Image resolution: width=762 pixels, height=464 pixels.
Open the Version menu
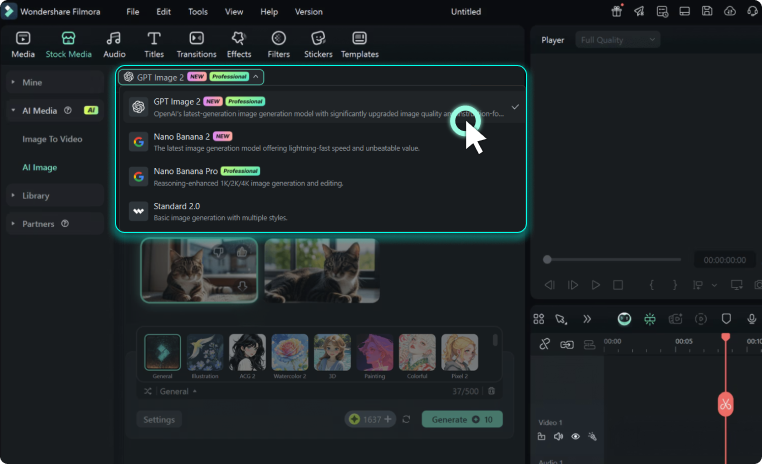pos(309,12)
